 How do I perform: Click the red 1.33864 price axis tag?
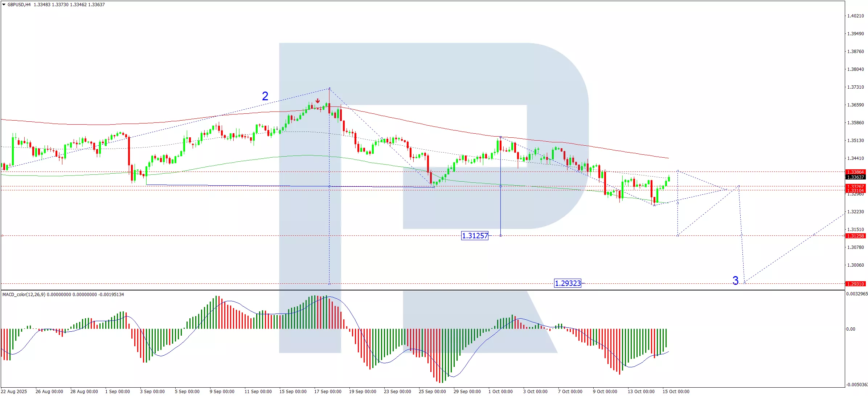tap(855, 172)
